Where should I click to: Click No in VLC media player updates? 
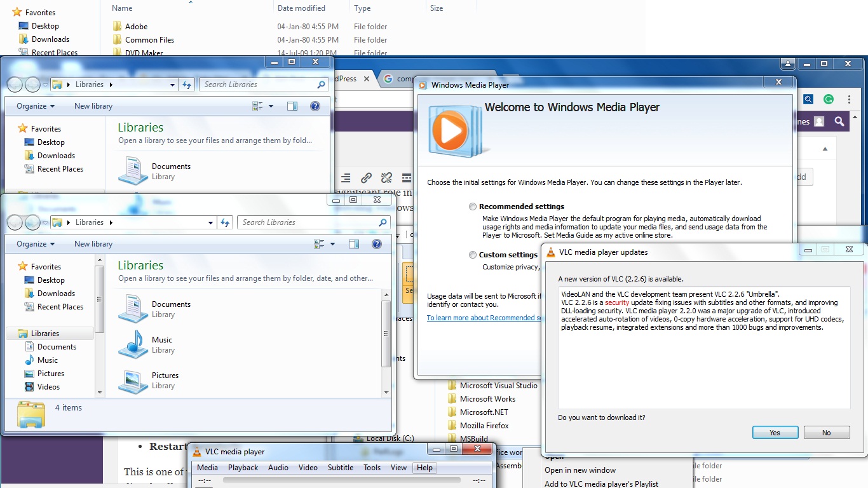tap(827, 433)
